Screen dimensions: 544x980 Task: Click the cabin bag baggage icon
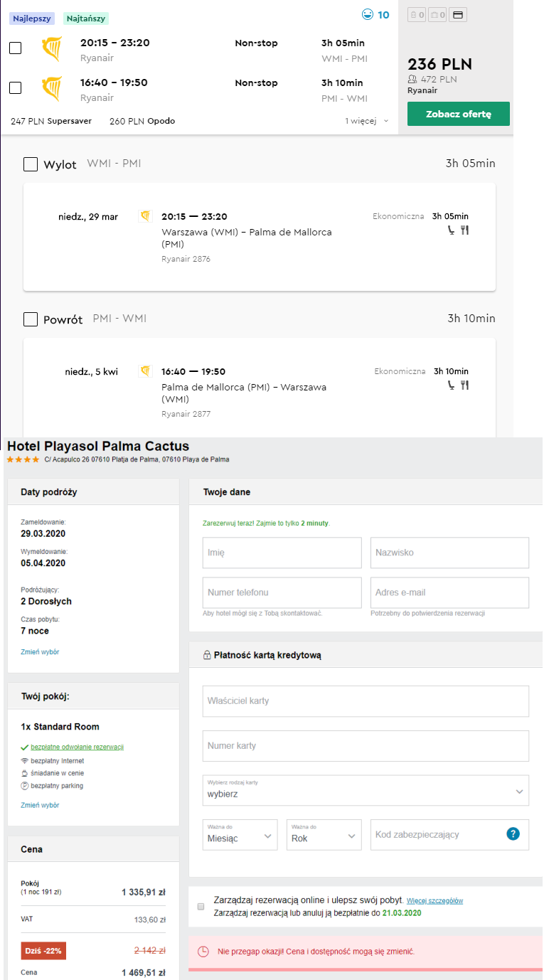pos(437,14)
